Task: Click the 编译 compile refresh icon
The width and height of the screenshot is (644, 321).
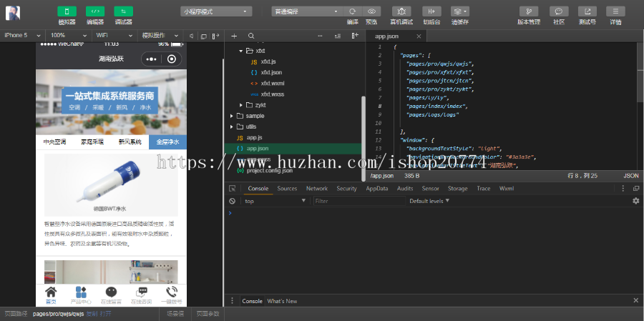Action: (352, 11)
